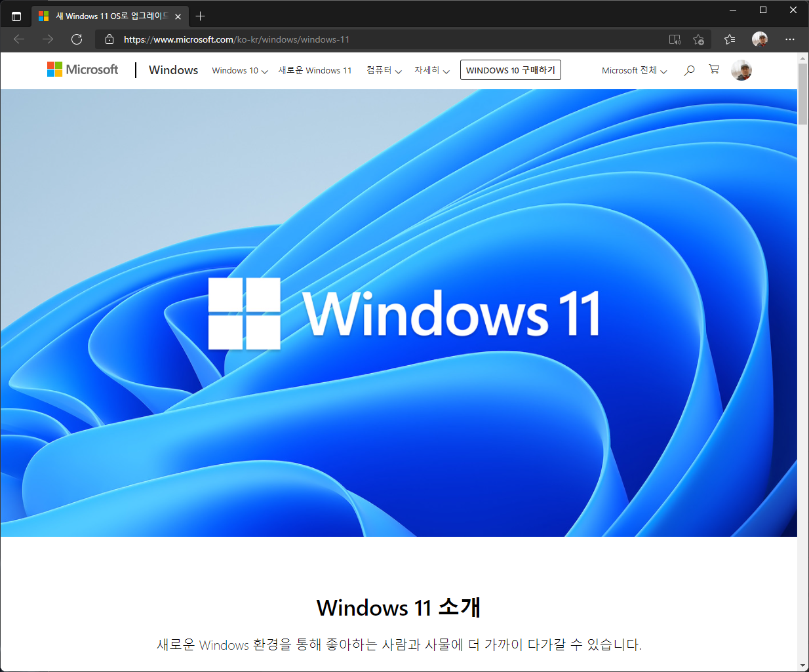Click the Windows 11 hero banner
This screenshot has width=809, height=672.
point(399,313)
